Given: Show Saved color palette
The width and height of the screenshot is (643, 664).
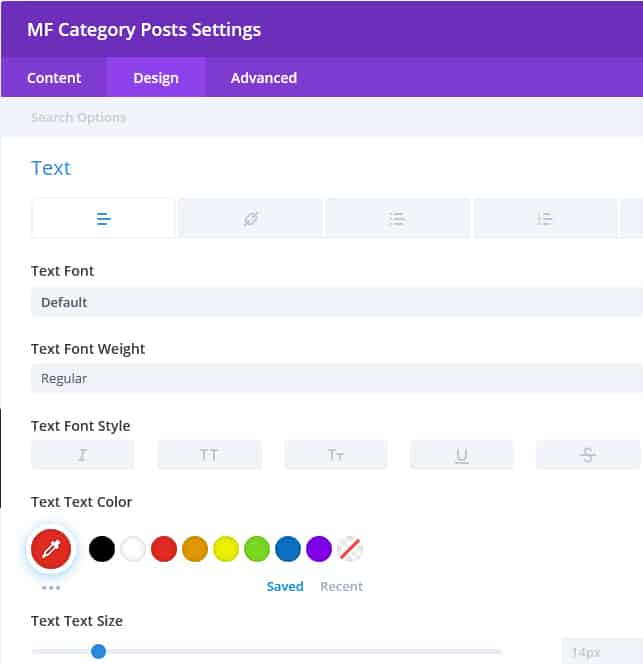Looking at the screenshot, I should coord(285,587).
